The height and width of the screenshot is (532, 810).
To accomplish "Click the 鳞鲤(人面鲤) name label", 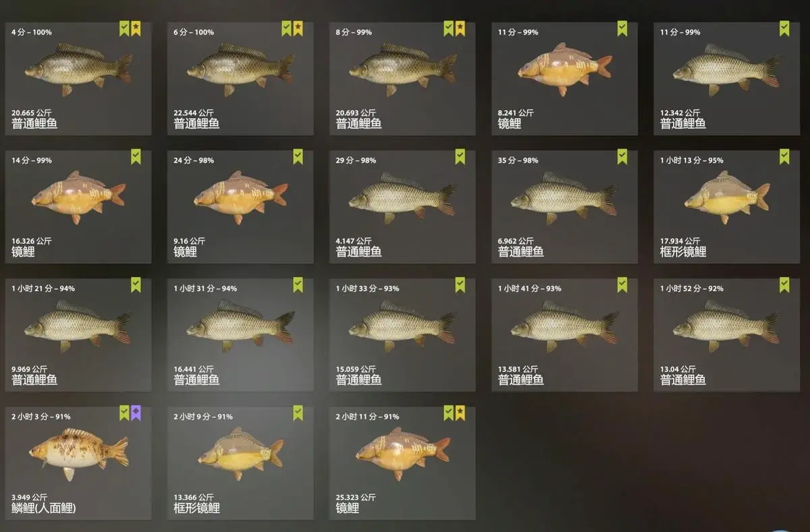I will 44,508.
